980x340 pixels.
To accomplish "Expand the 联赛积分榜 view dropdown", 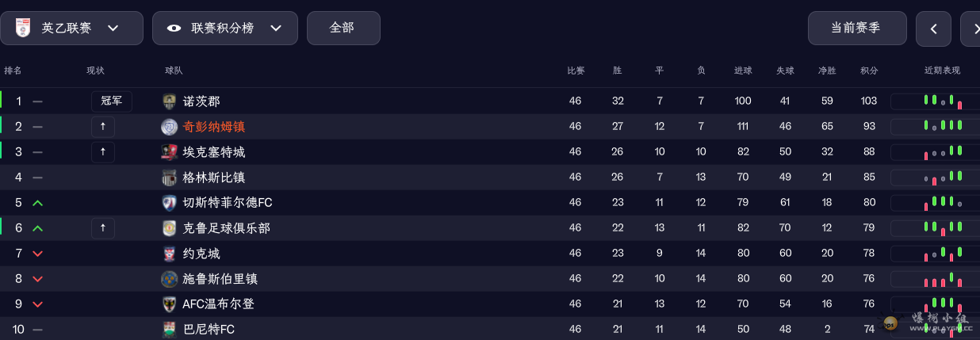I will (x=224, y=28).
